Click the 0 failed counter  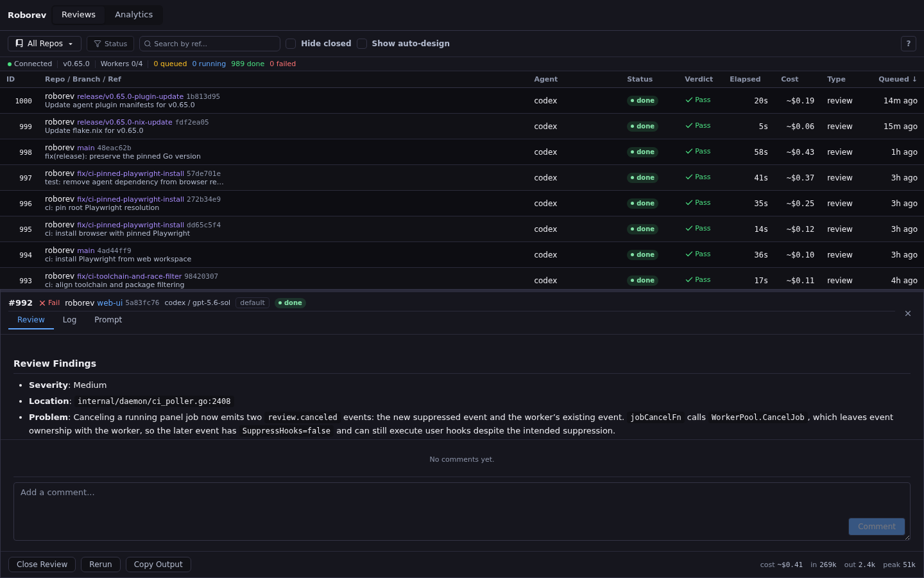pyautogui.click(x=283, y=64)
